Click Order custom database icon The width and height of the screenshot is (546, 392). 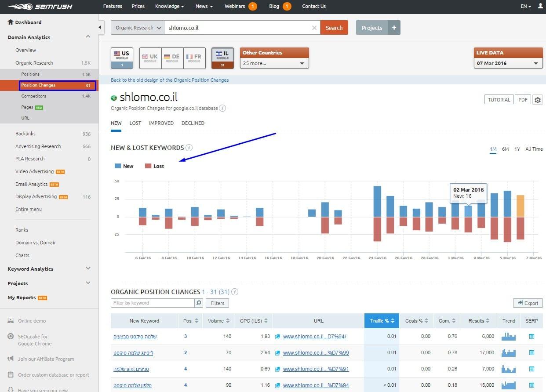pyautogui.click(x=11, y=375)
